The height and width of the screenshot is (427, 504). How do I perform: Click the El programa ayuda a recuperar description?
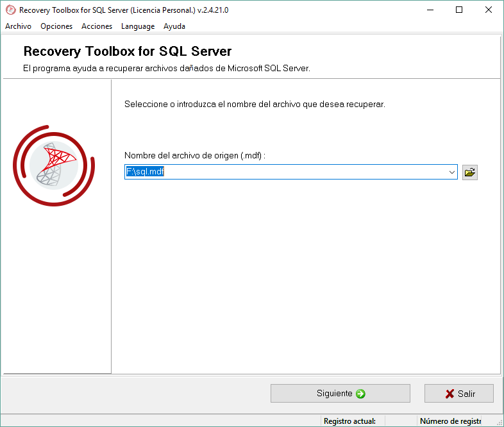point(167,69)
